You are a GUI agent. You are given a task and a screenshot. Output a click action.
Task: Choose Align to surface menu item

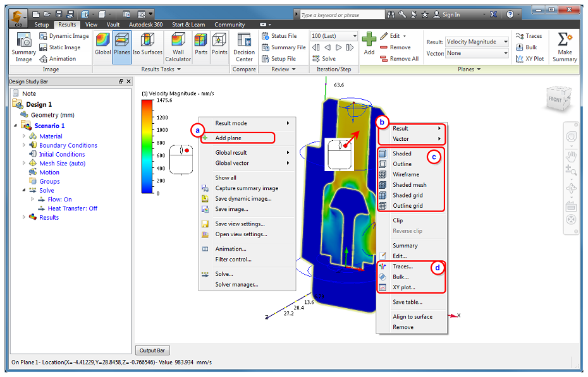412,317
